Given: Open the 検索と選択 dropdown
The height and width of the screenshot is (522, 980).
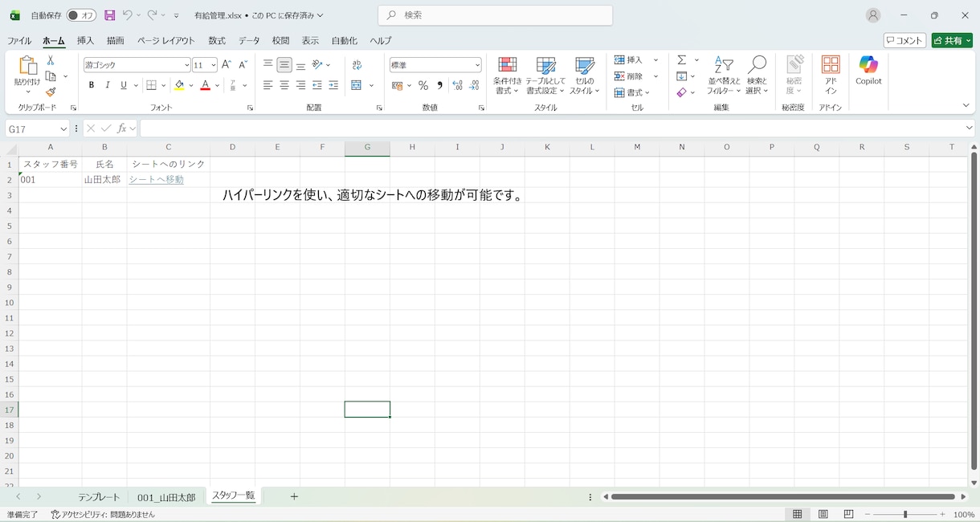Looking at the screenshot, I should pyautogui.click(x=757, y=75).
